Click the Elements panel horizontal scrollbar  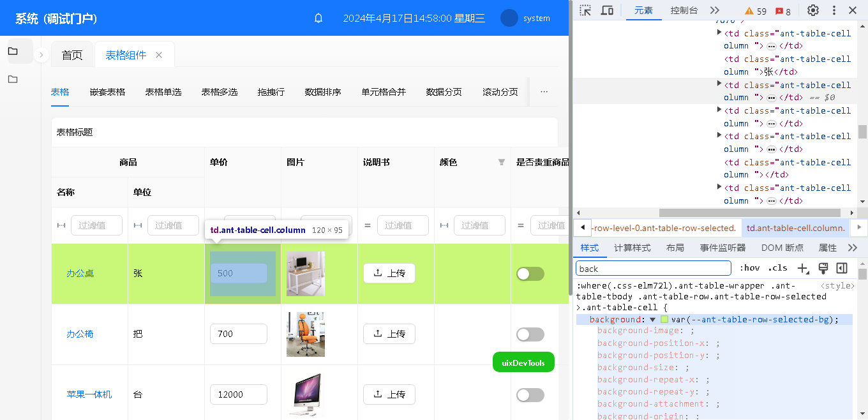pyautogui.click(x=750, y=213)
